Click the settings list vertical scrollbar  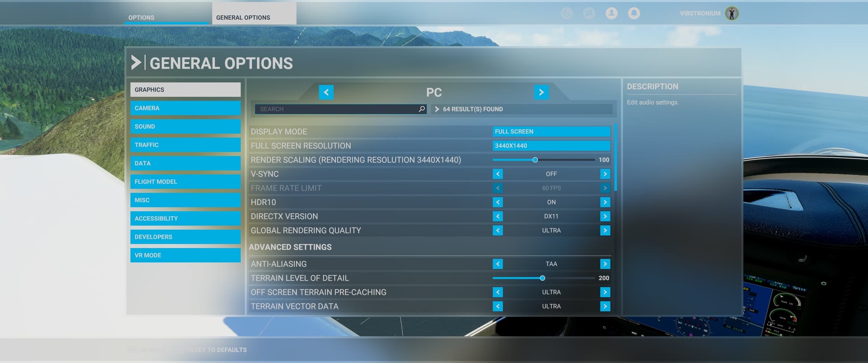point(616,157)
